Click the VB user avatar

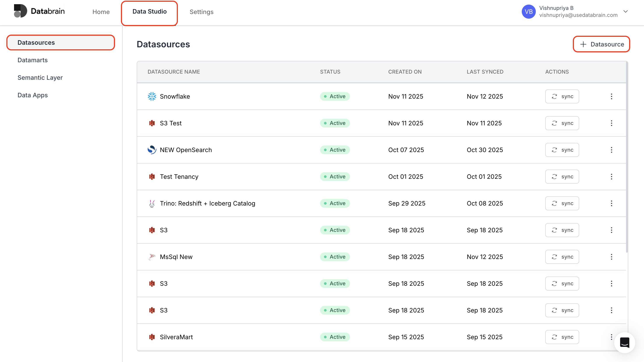pyautogui.click(x=529, y=12)
